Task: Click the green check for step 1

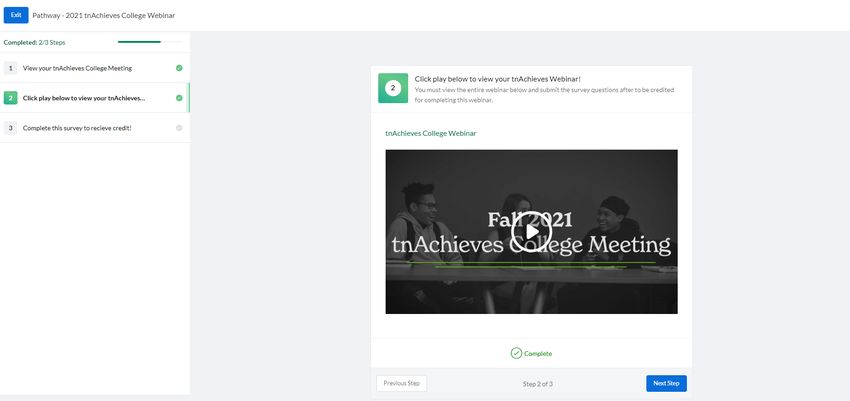Action: 179,68
